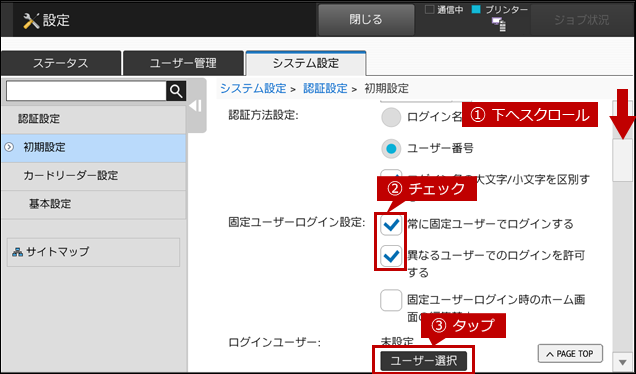The height and width of the screenshot is (374, 636).
Task: Click the 固定ユーザーログイン設定: label
Action: 297,222
